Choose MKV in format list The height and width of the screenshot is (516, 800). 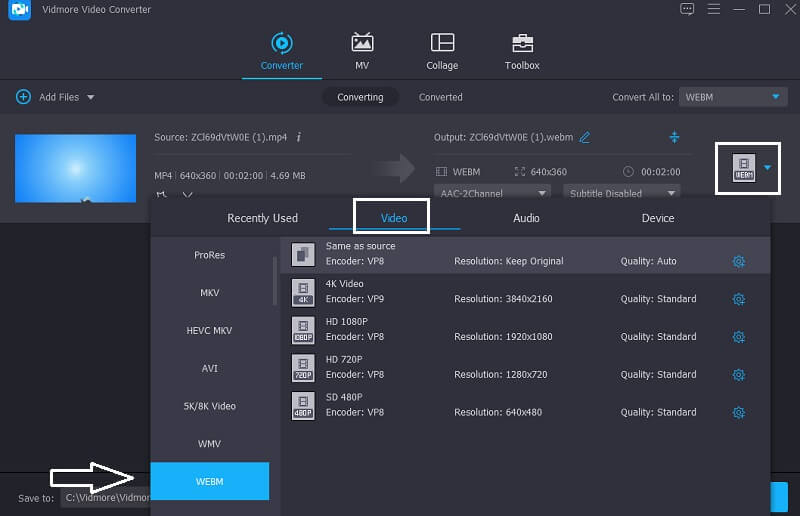click(210, 292)
